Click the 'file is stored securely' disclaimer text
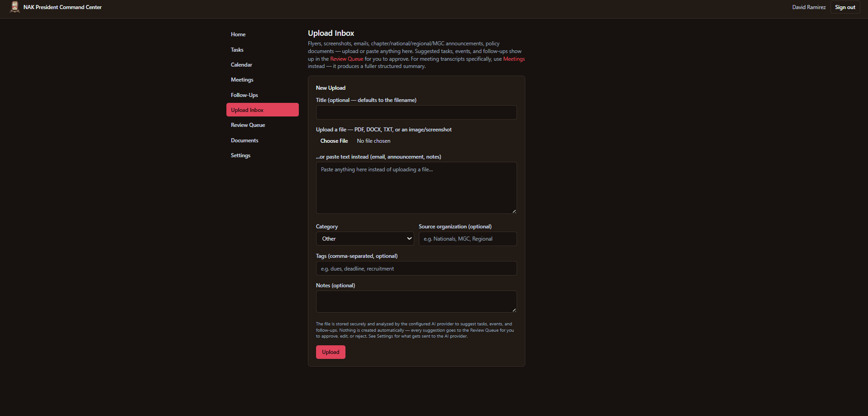This screenshot has width=868, height=416. (415, 330)
